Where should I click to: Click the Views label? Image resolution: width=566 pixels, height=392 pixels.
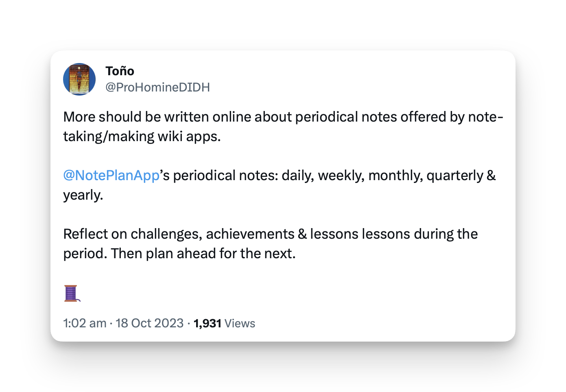point(240,324)
